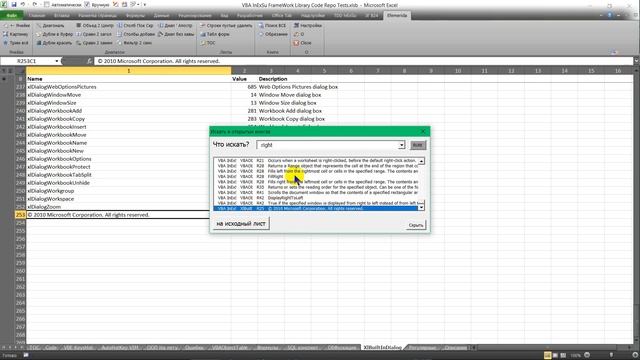Switch to the TOC sheet tab
The height and width of the screenshot is (360, 640).
pos(34,347)
